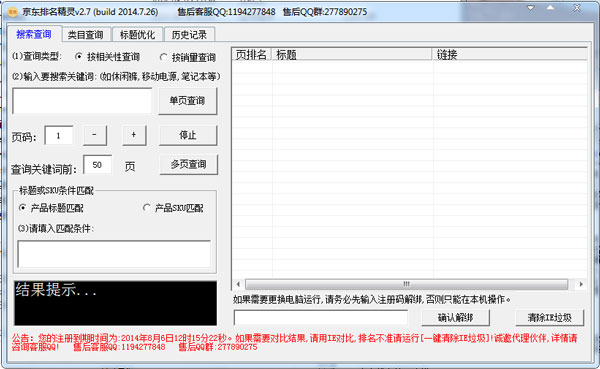The image size is (600, 369).
Task: Click the 清除IE垃圾 button
Action: [x=550, y=317]
